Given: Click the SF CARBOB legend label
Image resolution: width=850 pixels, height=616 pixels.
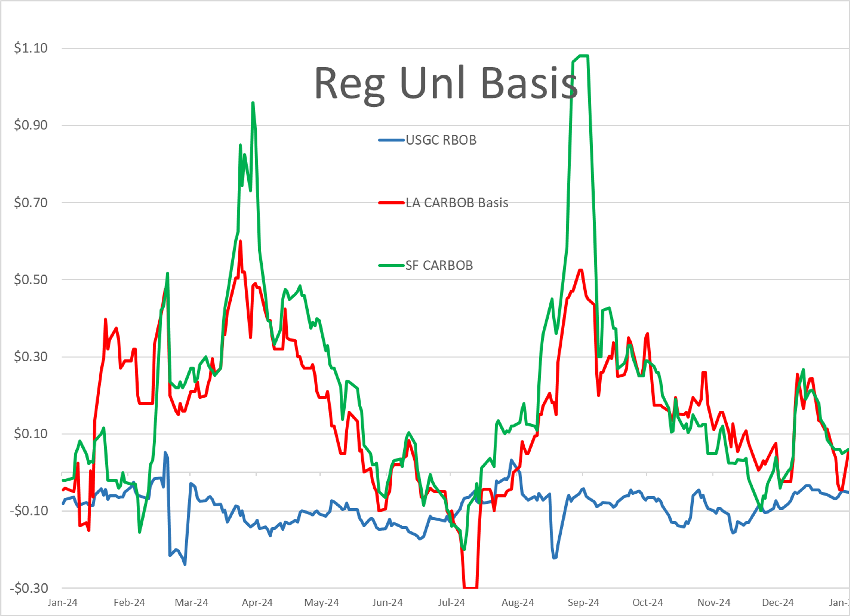Looking at the screenshot, I should (x=439, y=265).
